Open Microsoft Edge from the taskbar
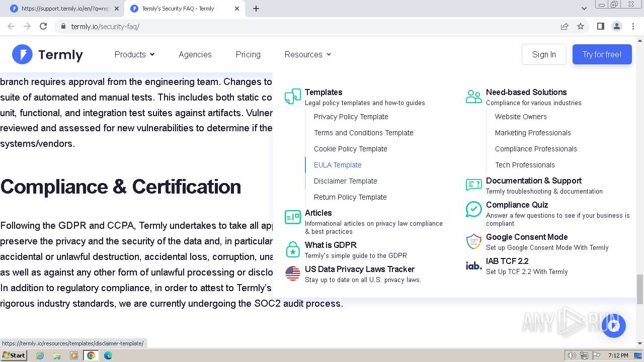The width and height of the screenshot is (644, 362). click(108, 355)
